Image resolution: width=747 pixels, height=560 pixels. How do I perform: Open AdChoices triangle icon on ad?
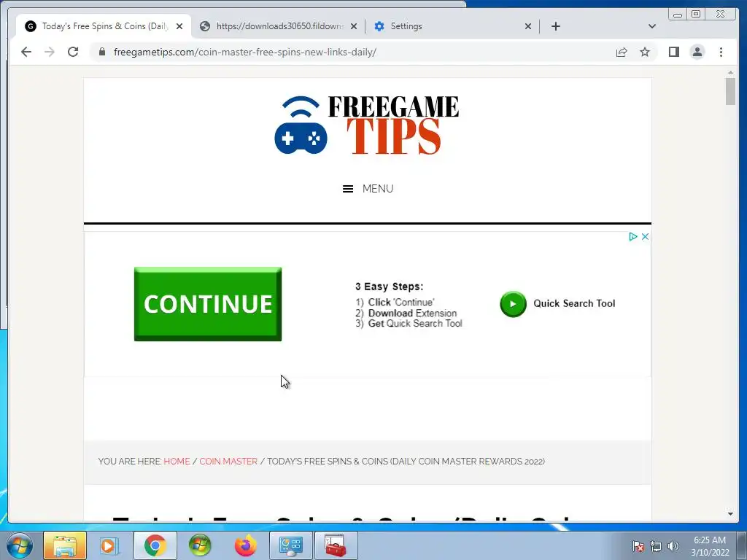tap(632, 237)
